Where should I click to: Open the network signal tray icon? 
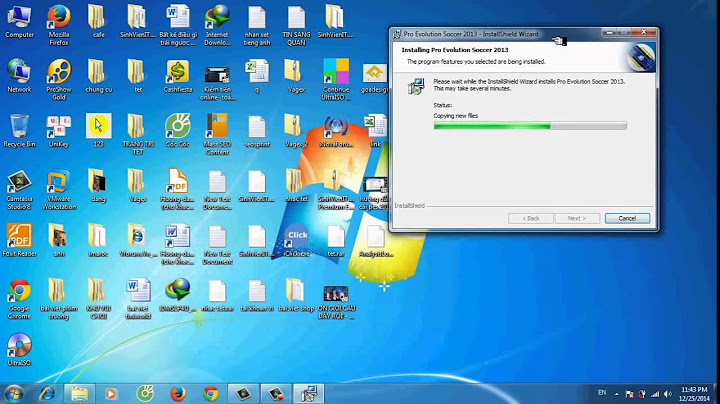[655, 394]
